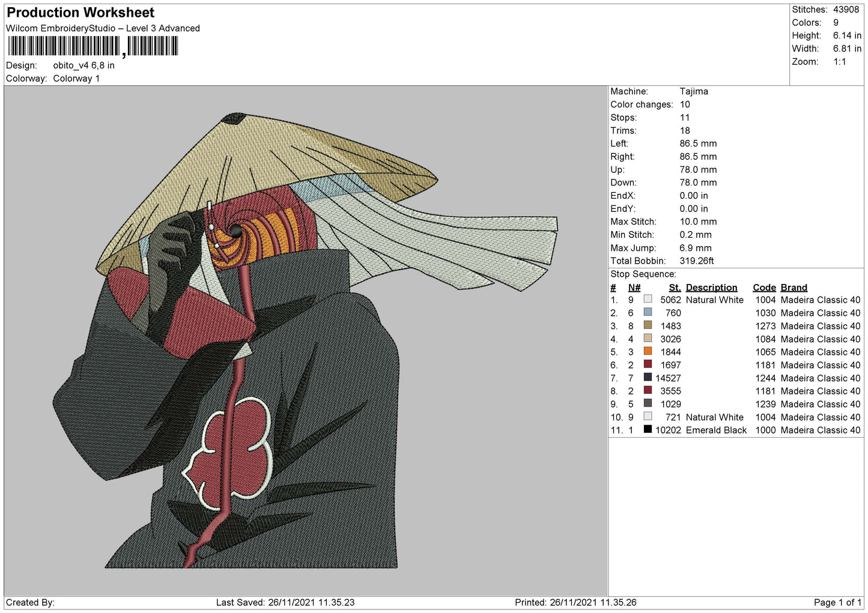868x613 pixels.
Task: Select thread code '1000' in stop 11
Action: [765, 430]
